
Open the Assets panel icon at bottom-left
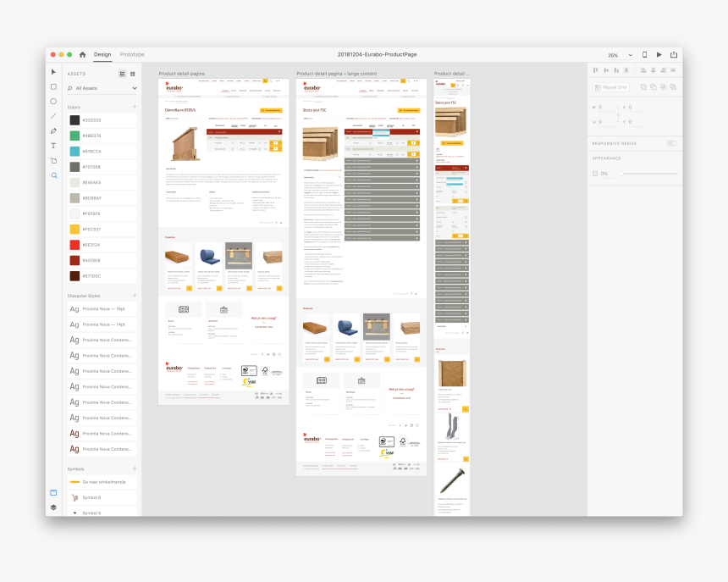tap(53, 492)
